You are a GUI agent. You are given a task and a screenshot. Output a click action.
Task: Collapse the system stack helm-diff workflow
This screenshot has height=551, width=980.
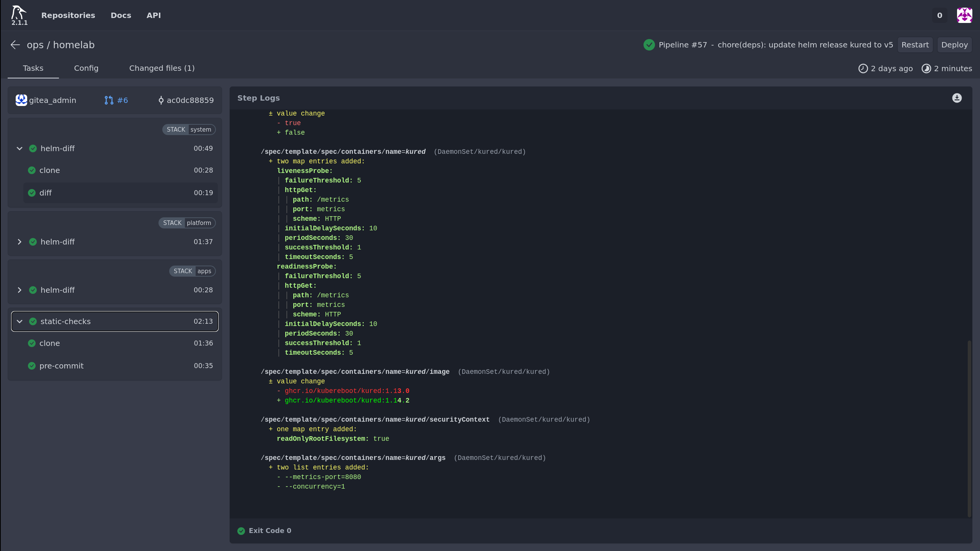(20, 148)
